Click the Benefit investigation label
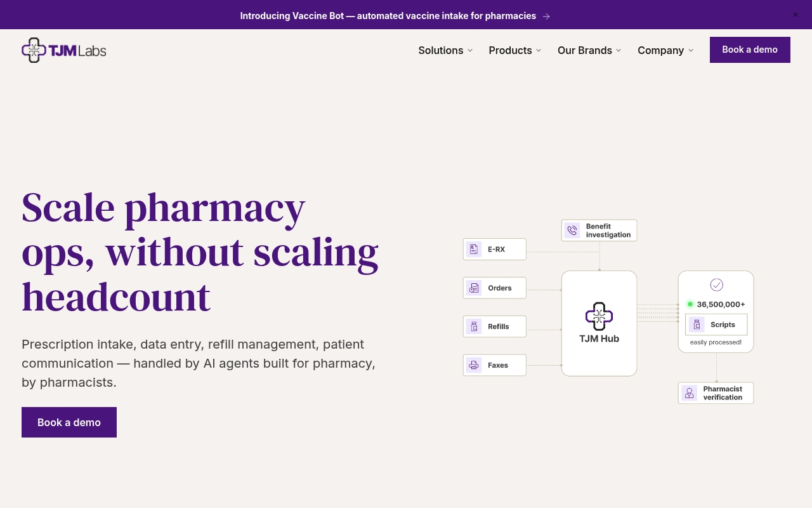Screen dimensions: 812x508 [608, 231]
